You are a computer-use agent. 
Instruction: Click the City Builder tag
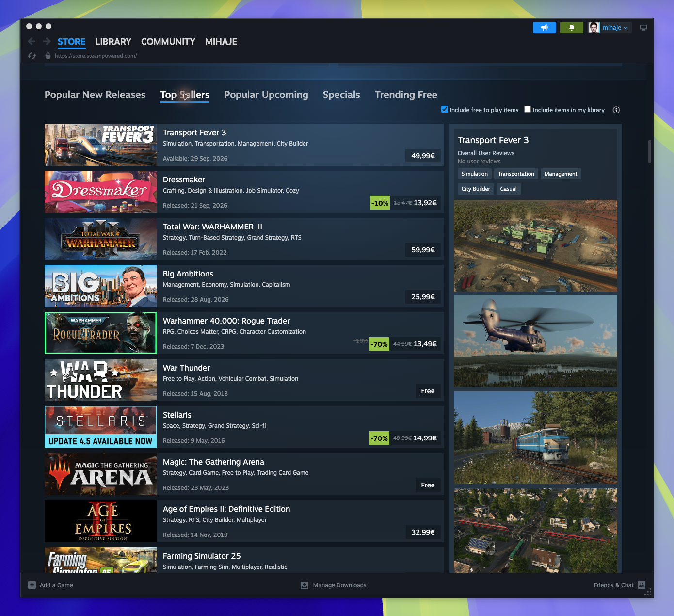(x=476, y=189)
